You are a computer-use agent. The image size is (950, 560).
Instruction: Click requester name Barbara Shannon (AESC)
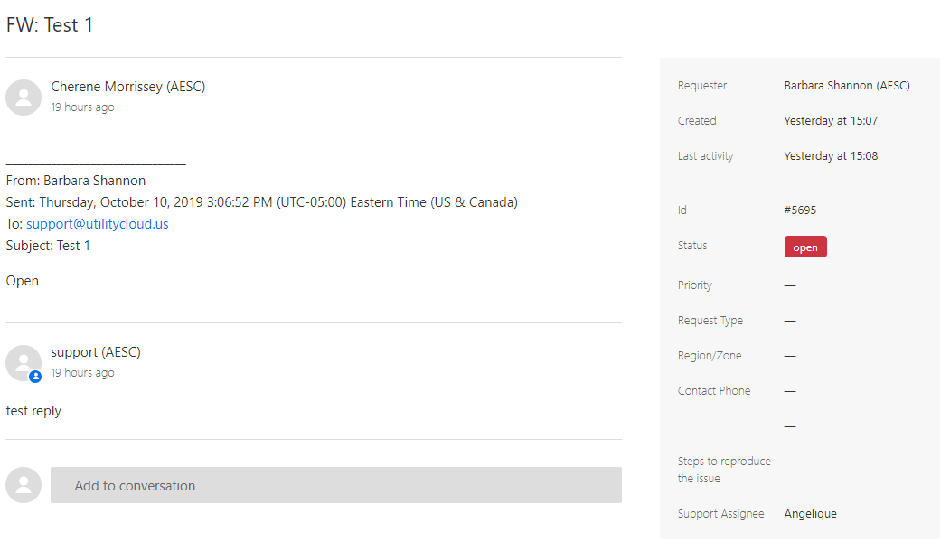(x=846, y=86)
